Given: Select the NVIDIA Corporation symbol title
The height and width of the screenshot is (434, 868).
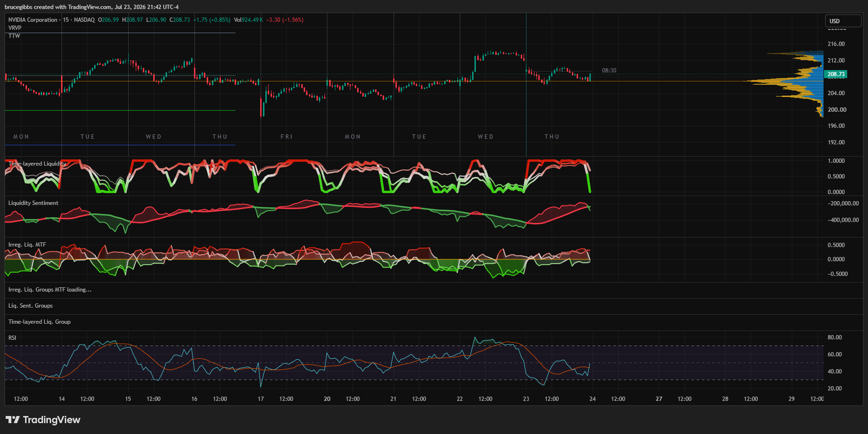Looking at the screenshot, I should [33, 20].
